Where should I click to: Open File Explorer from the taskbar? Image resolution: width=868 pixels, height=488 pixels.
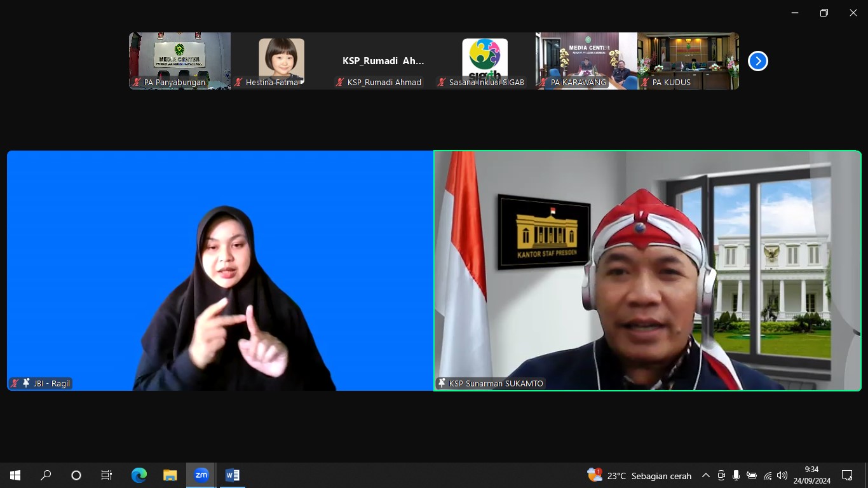(x=170, y=475)
